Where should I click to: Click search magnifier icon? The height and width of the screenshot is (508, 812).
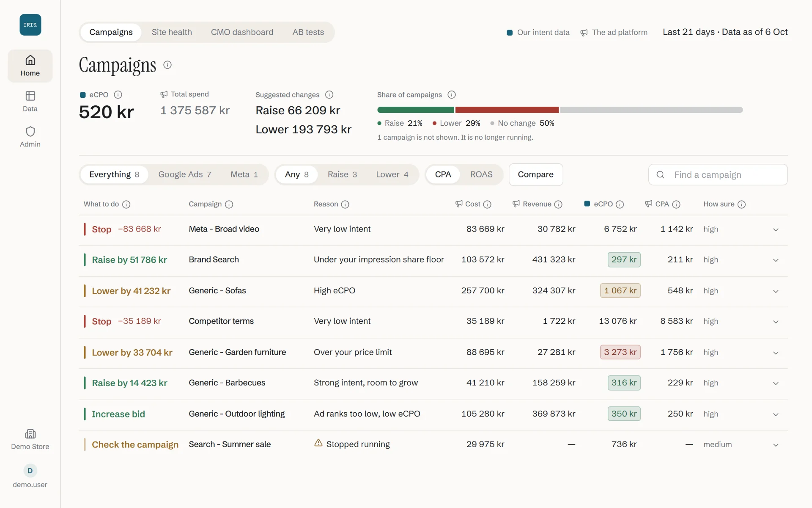coord(660,174)
